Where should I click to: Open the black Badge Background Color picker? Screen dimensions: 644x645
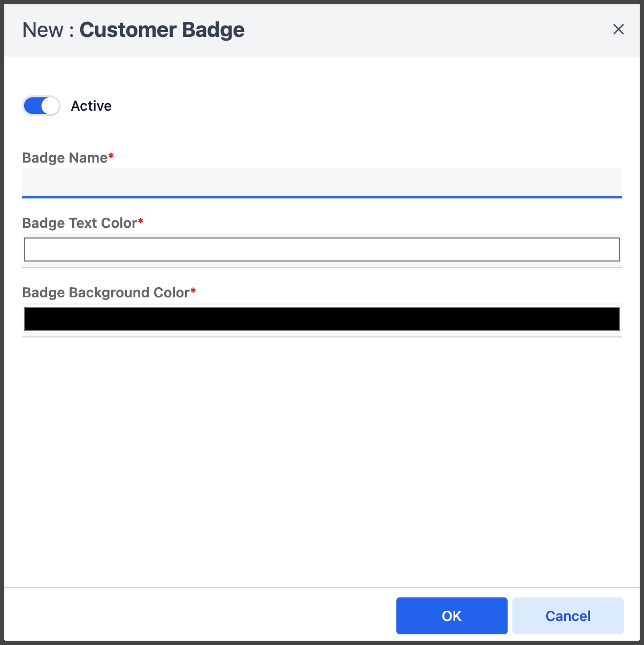[322, 319]
